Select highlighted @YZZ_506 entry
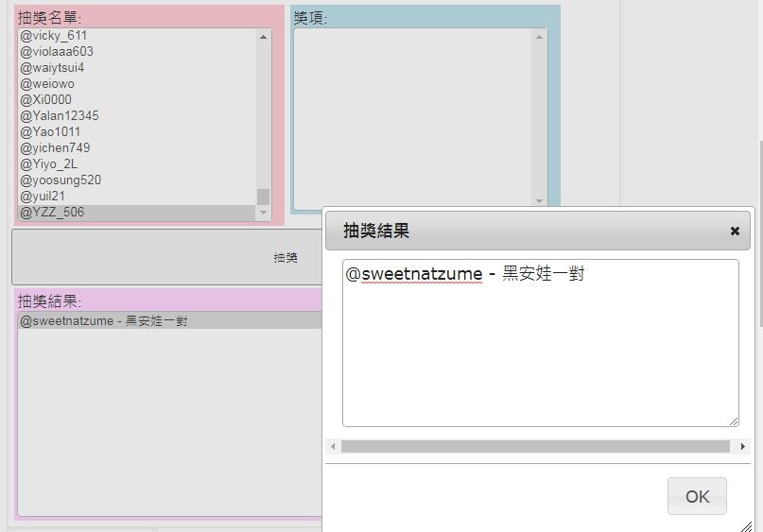This screenshot has width=763, height=532. click(x=137, y=212)
